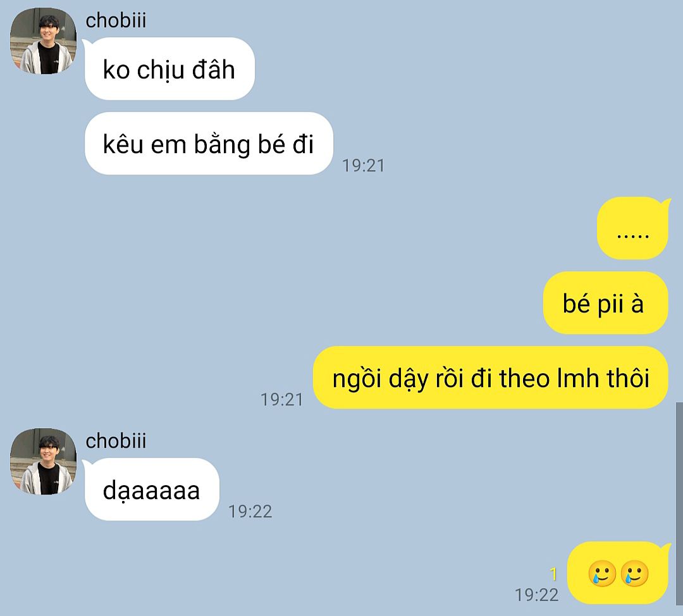Select the "kêu em bằng bé đi" message
The width and height of the screenshot is (683, 616).
click(209, 144)
